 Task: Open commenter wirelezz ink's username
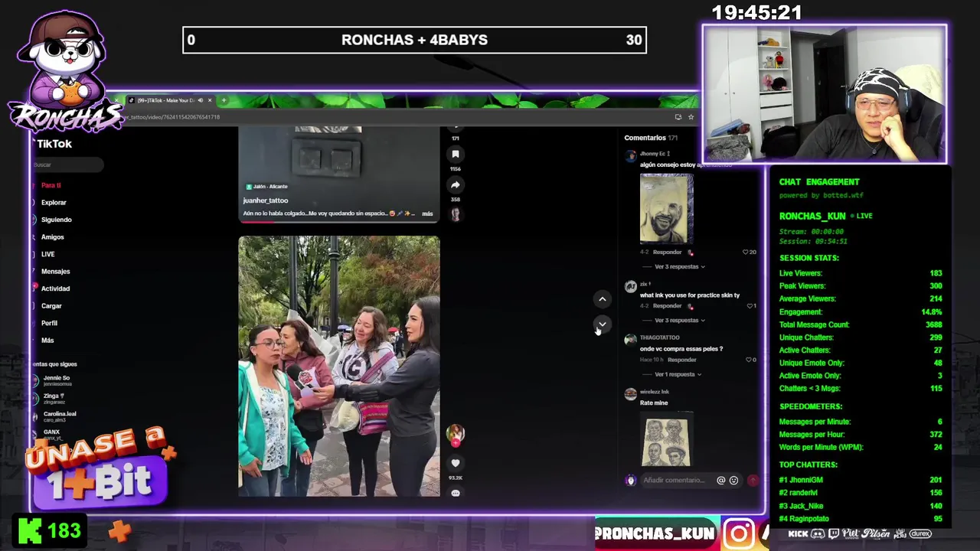pos(654,392)
